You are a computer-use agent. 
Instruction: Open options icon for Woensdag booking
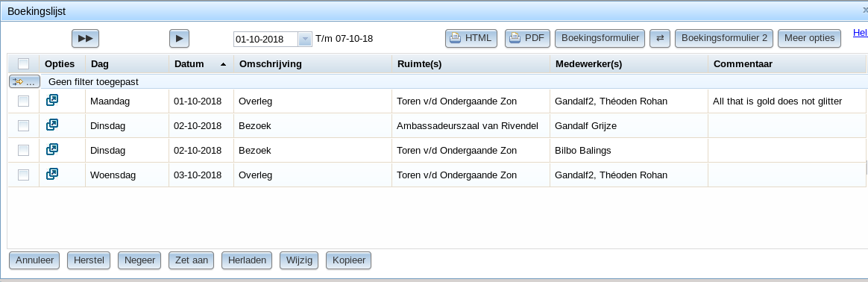[52, 174]
